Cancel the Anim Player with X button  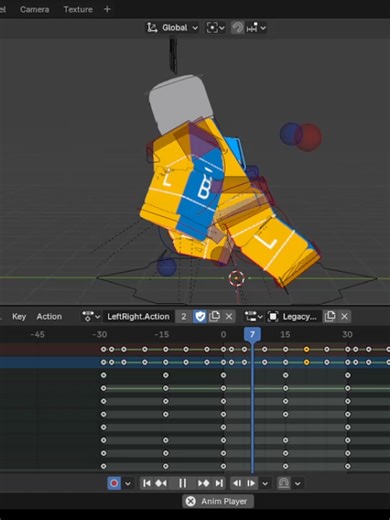(x=190, y=501)
